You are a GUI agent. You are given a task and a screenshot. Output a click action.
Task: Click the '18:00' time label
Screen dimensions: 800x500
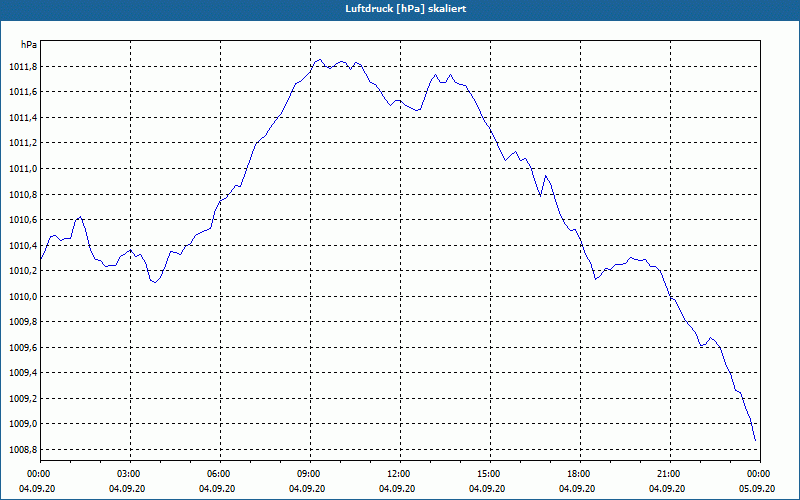tap(578, 474)
